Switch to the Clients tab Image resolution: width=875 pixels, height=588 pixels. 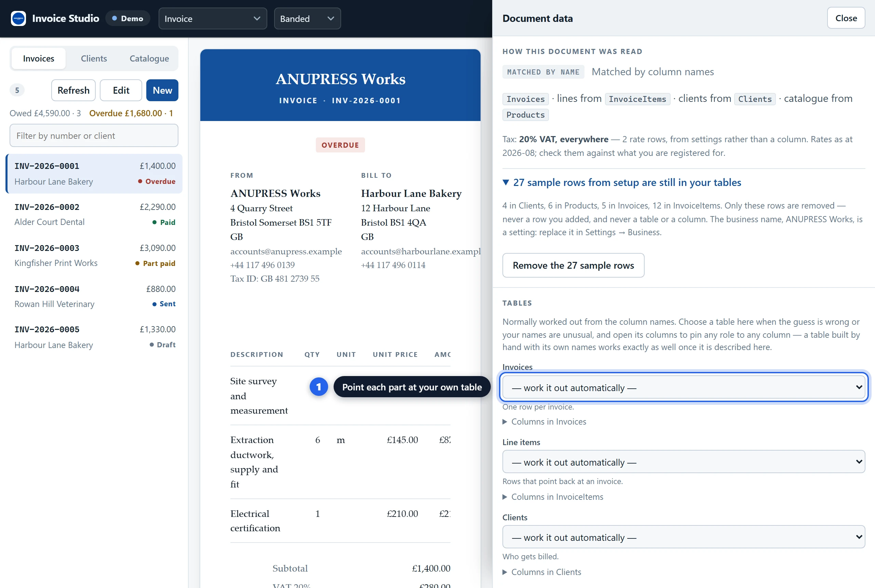click(94, 58)
